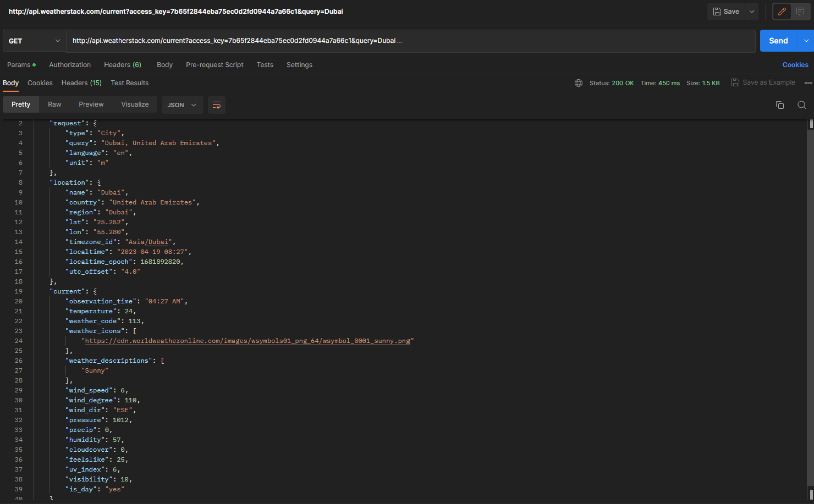The image size is (814, 504).
Task: Open the comments icon in the top corner
Action: click(x=802, y=11)
